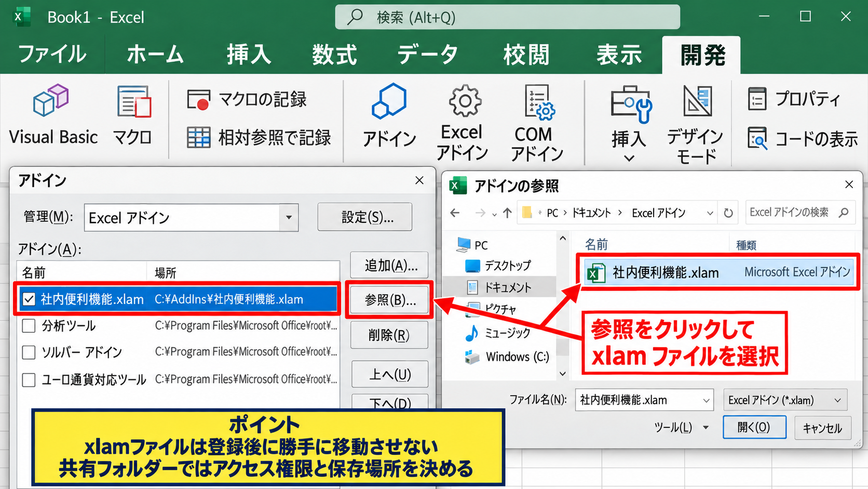Select ドキュメント in the navigation pane
The width and height of the screenshot is (868, 489).
pos(498,287)
